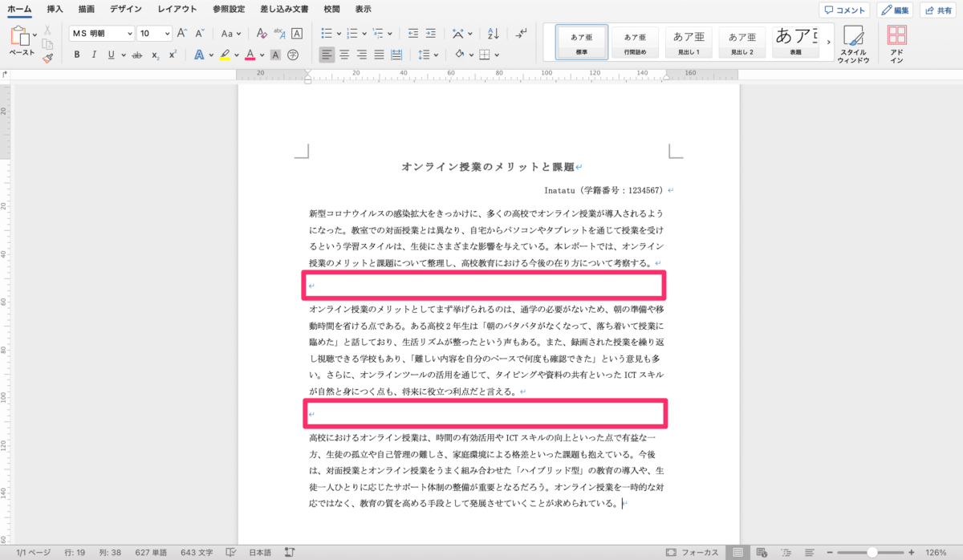Pick the red font color button
This screenshot has height=560, width=963.
click(250, 55)
